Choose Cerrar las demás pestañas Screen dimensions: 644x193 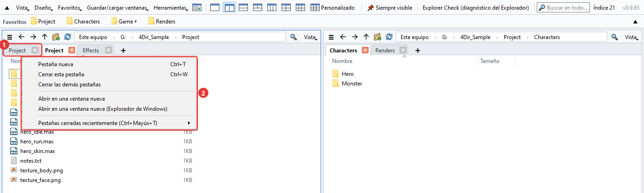point(109,85)
